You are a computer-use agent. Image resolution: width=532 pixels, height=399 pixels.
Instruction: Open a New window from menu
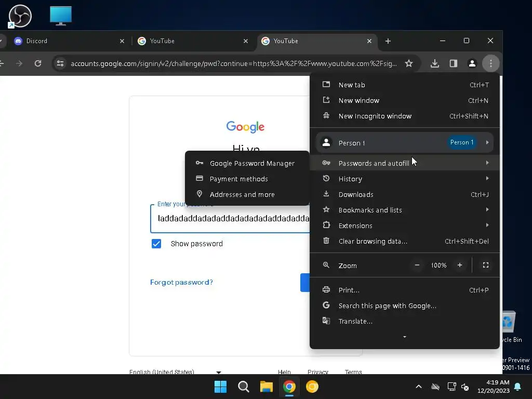[404, 100]
